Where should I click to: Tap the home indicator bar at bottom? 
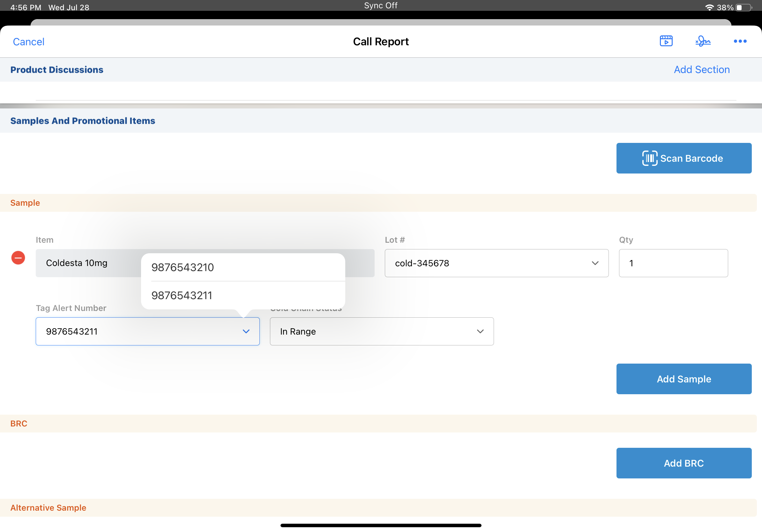381,525
